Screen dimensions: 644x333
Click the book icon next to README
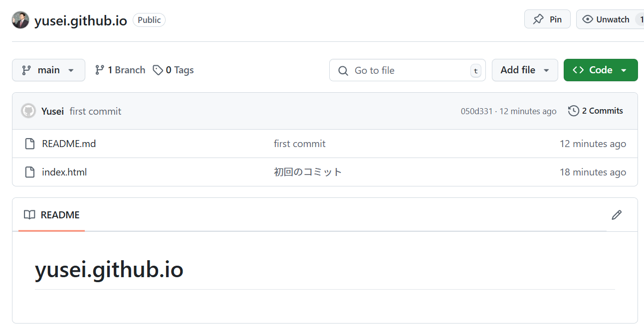point(29,214)
